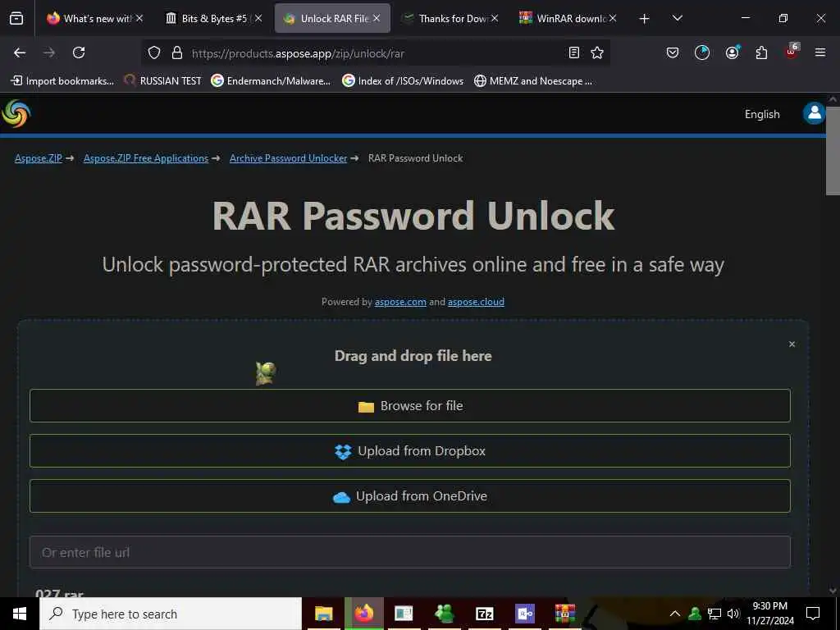Switch to the Bits & Bytes #5 tab

(213, 18)
